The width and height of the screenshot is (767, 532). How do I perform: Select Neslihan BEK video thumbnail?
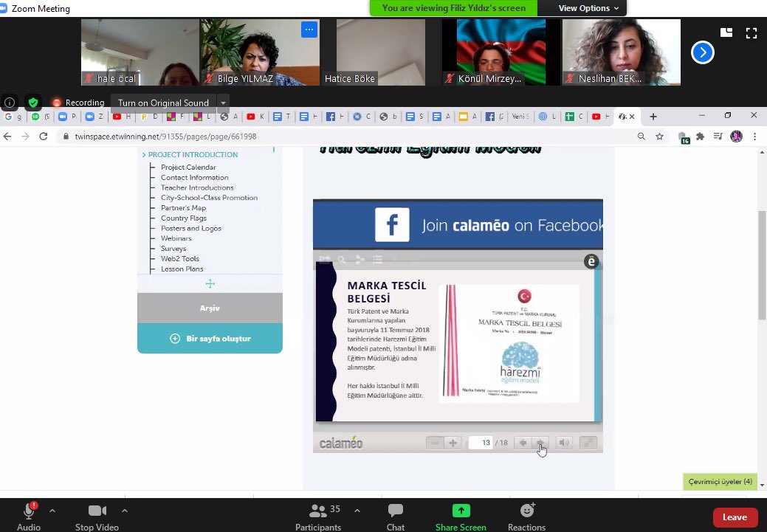(622, 52)
